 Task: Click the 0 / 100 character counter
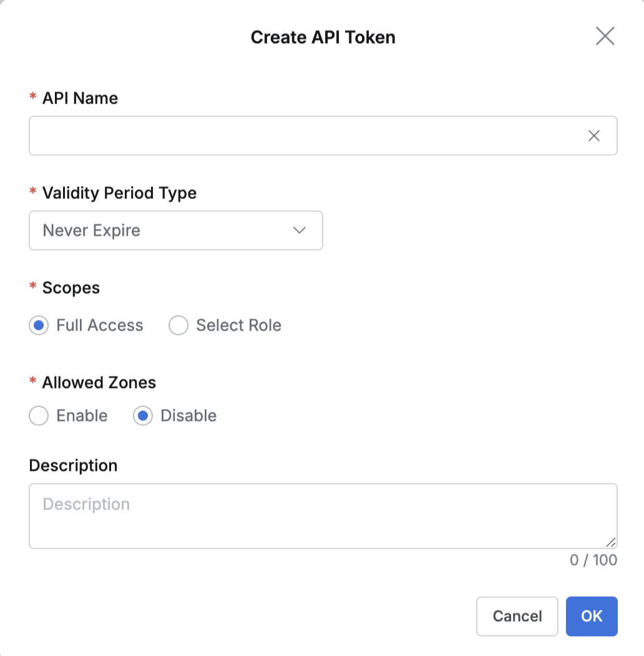[x=593, y=560]
